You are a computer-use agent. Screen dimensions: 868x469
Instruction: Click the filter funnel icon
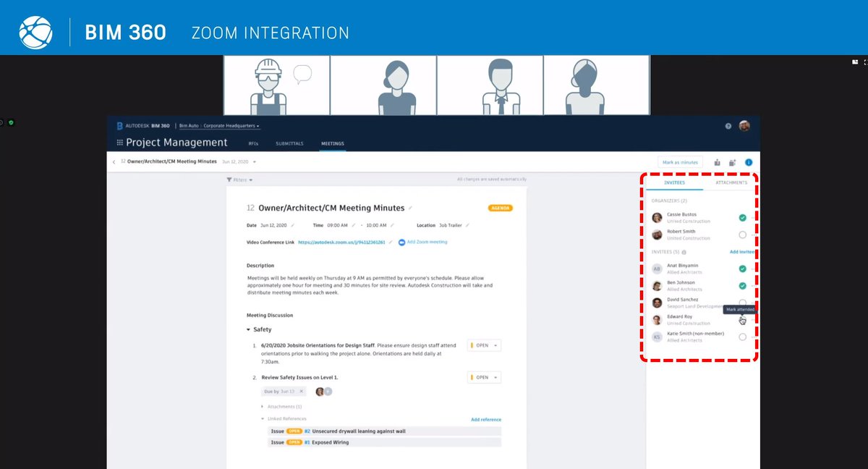coord(229,179)
